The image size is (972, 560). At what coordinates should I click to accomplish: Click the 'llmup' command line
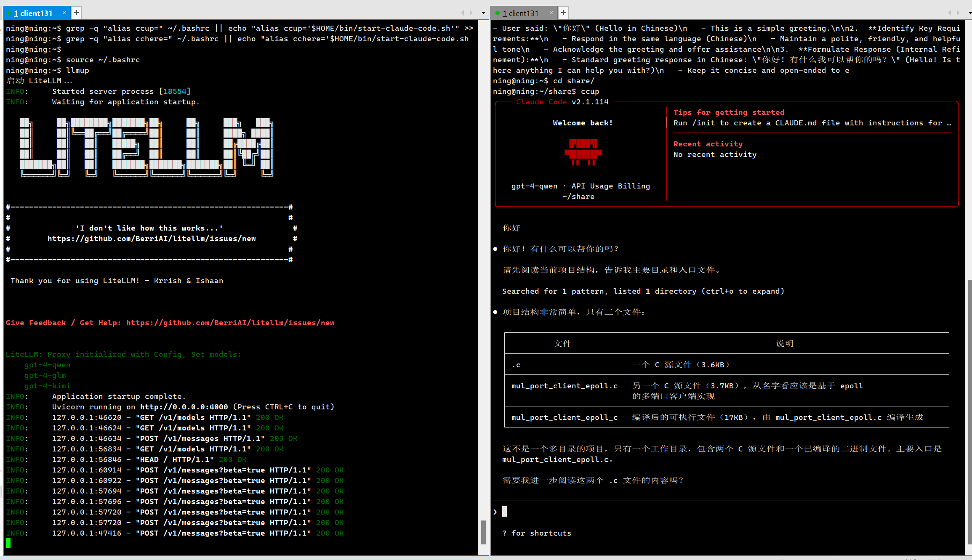(x=48, y=70)
